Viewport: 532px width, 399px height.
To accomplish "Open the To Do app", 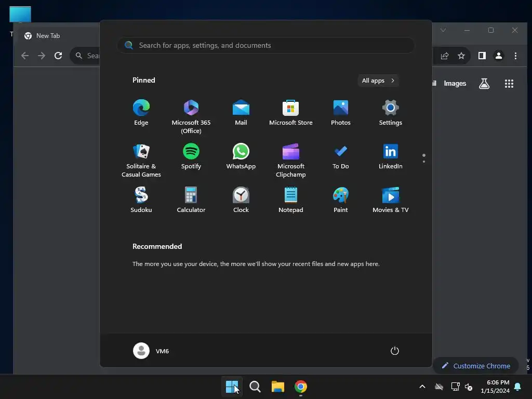I will (341, 156).
